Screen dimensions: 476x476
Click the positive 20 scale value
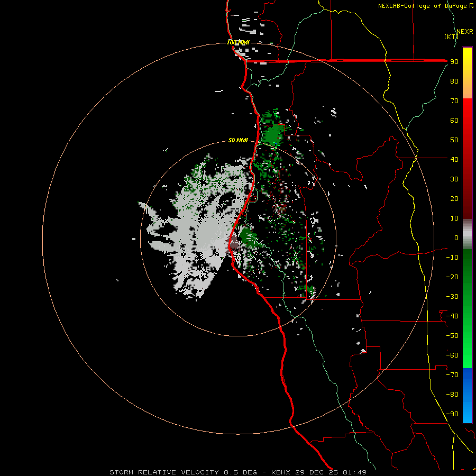pyautogui.click(x=454, y=199)
